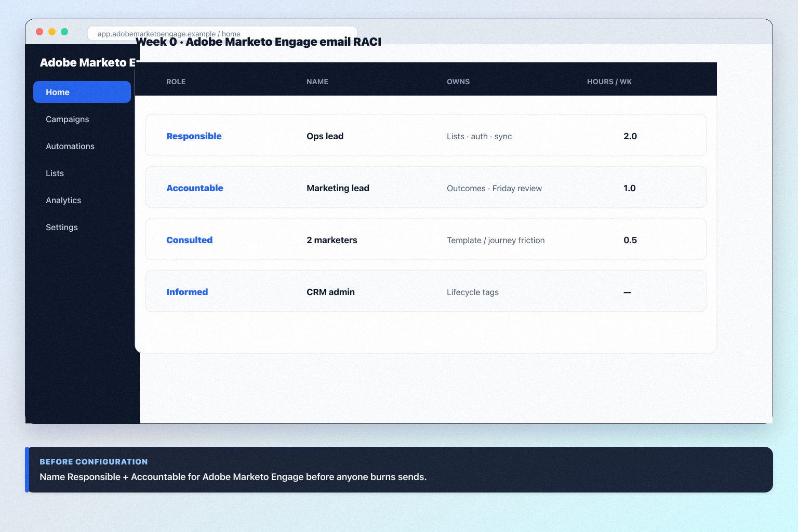Click the 0.5 hours value

tap(630, 240)
